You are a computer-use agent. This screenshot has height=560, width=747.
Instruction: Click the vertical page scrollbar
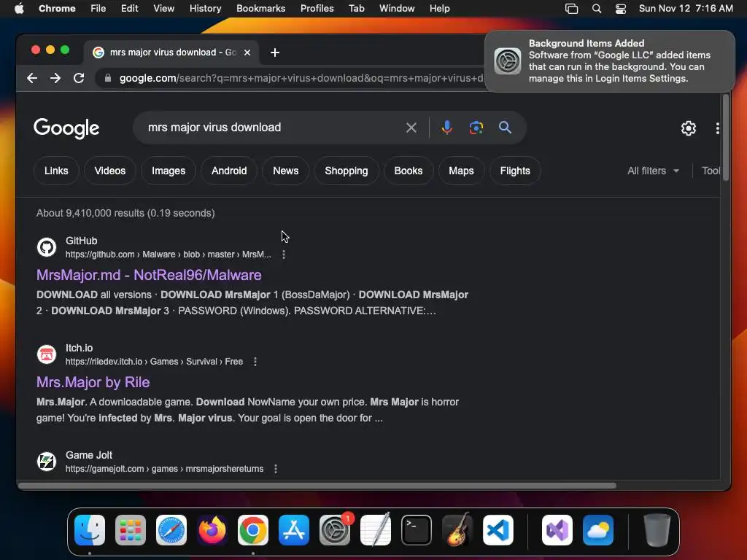726,138
